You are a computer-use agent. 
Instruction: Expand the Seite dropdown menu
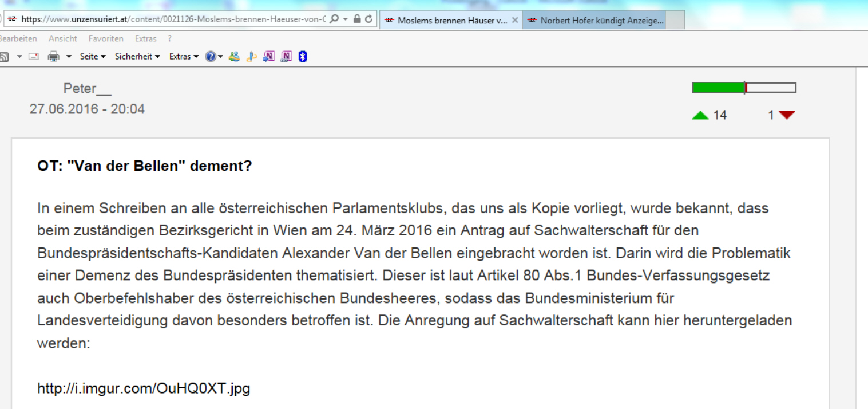click(x=93, y=56)
